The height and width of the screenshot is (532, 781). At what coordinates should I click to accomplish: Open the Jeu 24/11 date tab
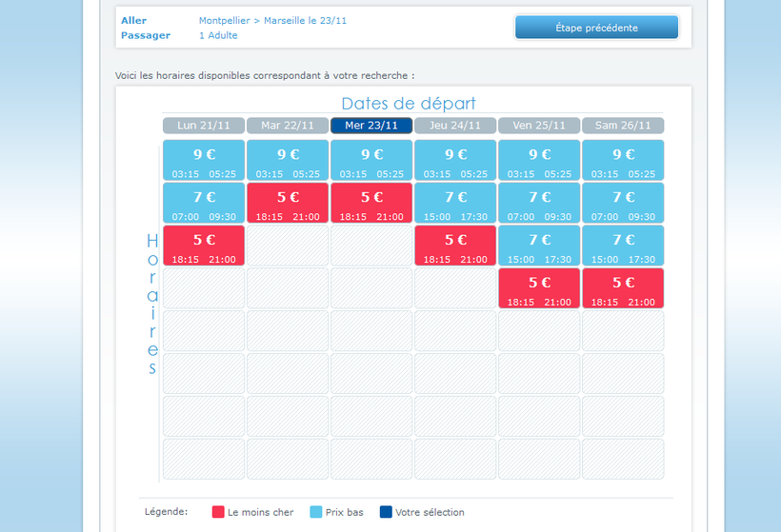coord(455,126)
